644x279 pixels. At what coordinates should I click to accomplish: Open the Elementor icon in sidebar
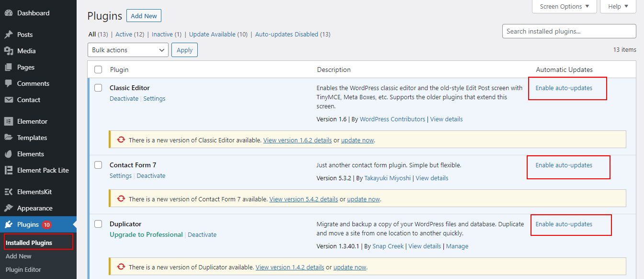(8, 121)
